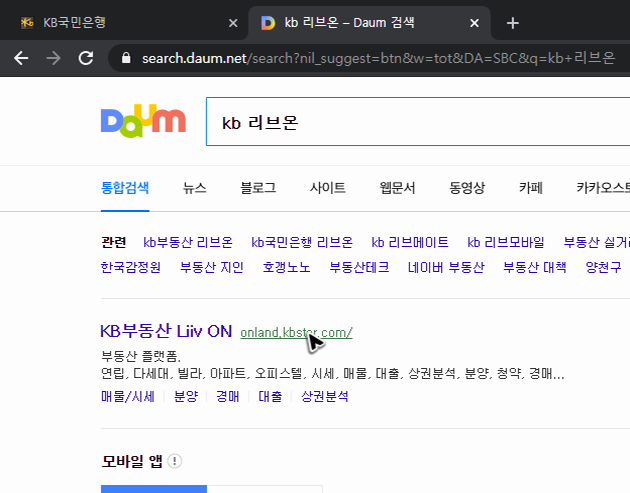The image size is (630, 493).
Task: Click related search 양천구
Action: 603,267
